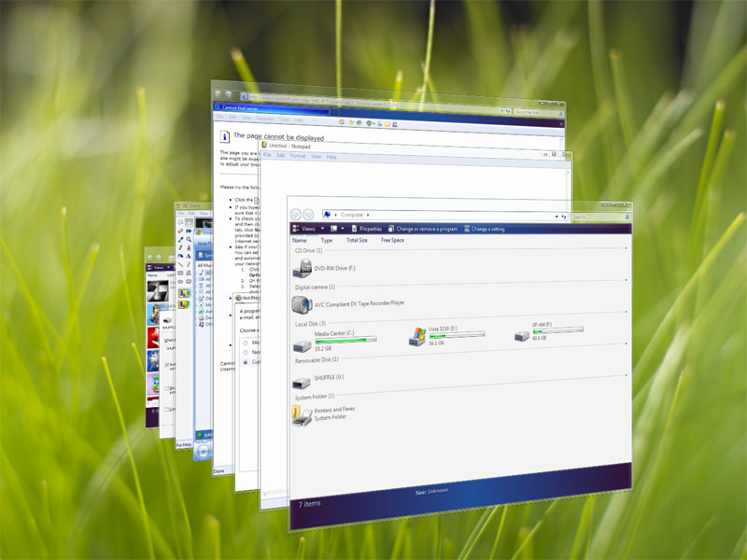The width and height of the screenshot is (747, 560).
Task: Click the Forward arrow in Computer window
Action: pyautogui.click(x=308, y=215)
